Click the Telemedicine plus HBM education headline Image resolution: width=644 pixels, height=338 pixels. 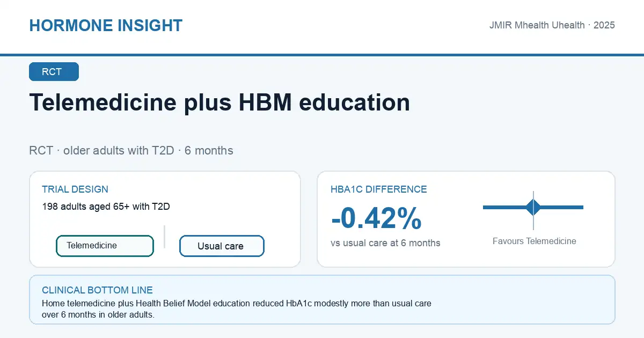coord(219,102)
